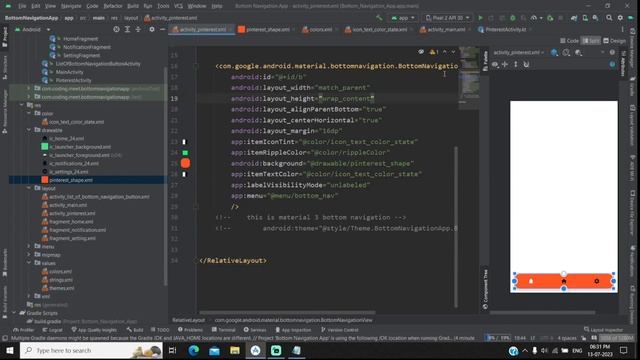Open the Refactor menu
This screenshot has width=640, height=360.
click(x=113, y=6)
